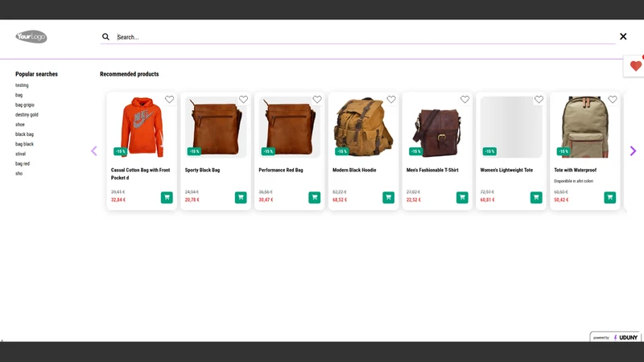Open 'Tote with Waterproof' title
The width and height of the screenshot is (644, 362).
[x=575, y=170]
